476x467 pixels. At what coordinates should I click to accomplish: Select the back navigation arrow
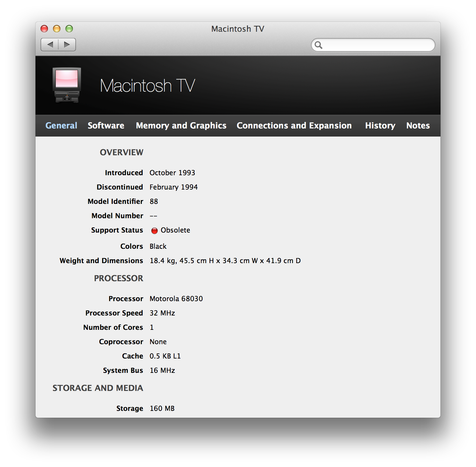tap(50, 45)
